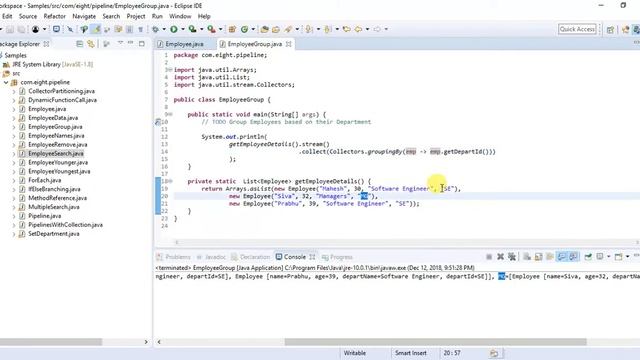Open the Run button dropdown arrow
640x360 pixels.
[183, 29]
